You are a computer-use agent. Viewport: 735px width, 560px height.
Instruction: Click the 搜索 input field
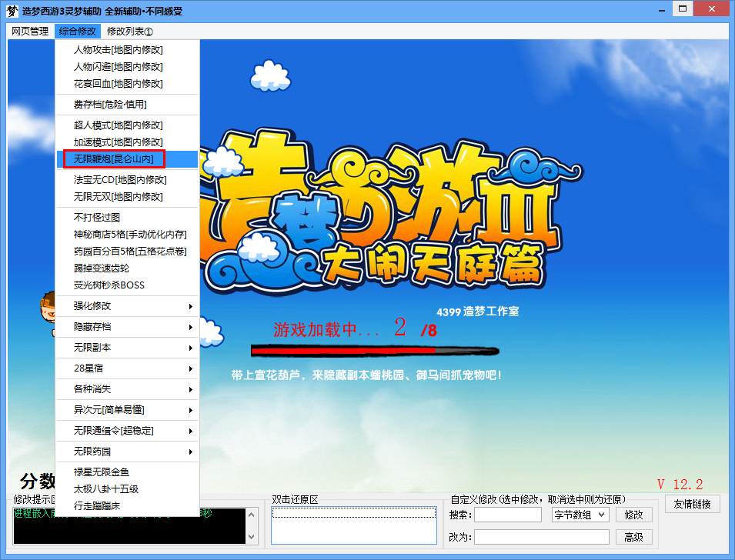click(507, 515)
